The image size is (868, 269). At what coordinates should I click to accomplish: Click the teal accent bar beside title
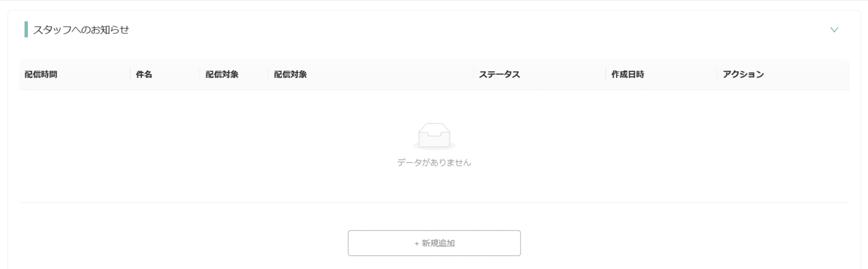(26, 30)
